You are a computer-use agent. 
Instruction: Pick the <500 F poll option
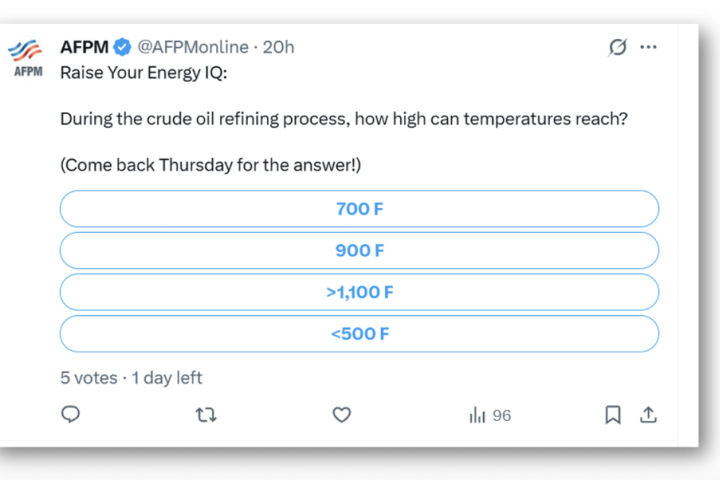359,334
